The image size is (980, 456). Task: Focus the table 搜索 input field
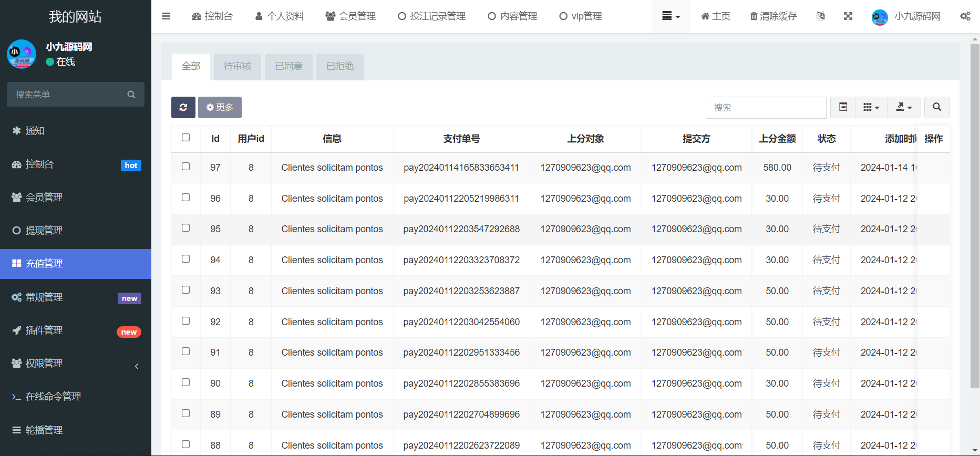(766, 108)
